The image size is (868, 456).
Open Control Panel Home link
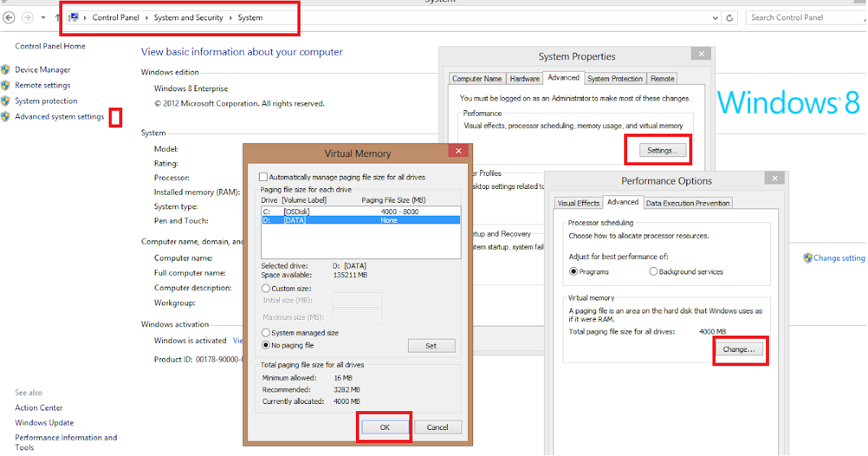tap(50, 46)
